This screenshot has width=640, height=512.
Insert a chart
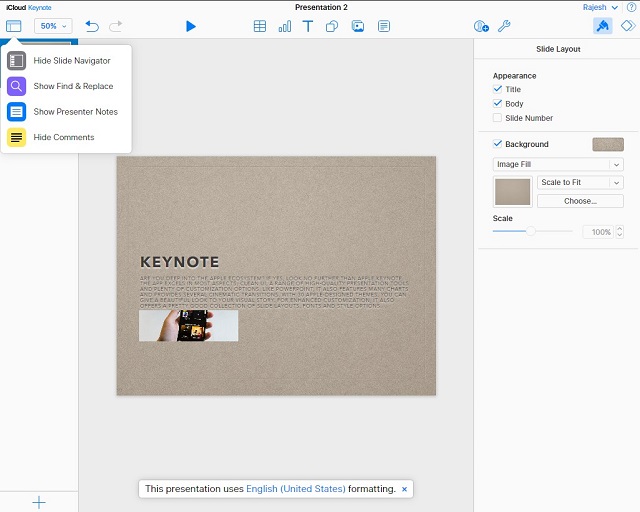284,26
